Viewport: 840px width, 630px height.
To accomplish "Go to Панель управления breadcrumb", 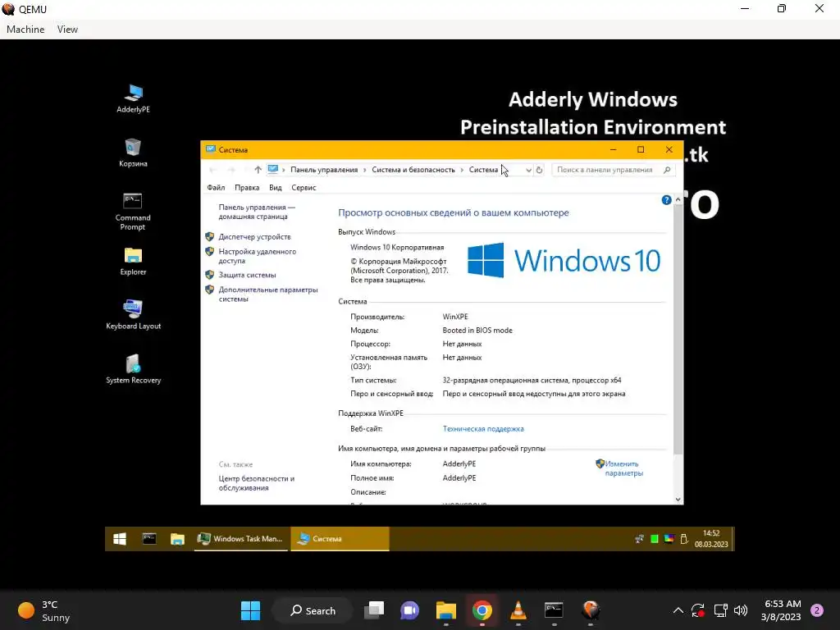I will [x=324, y=170].
